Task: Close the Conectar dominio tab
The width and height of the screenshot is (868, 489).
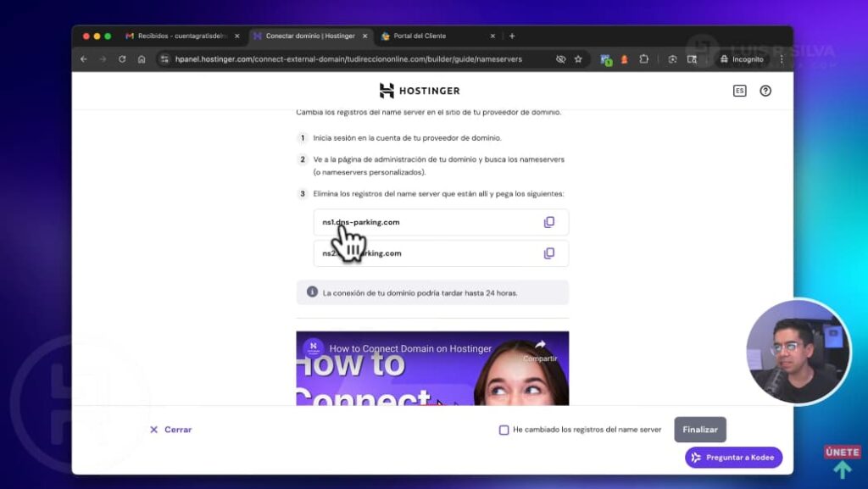Action: click(x=364, y=36)
